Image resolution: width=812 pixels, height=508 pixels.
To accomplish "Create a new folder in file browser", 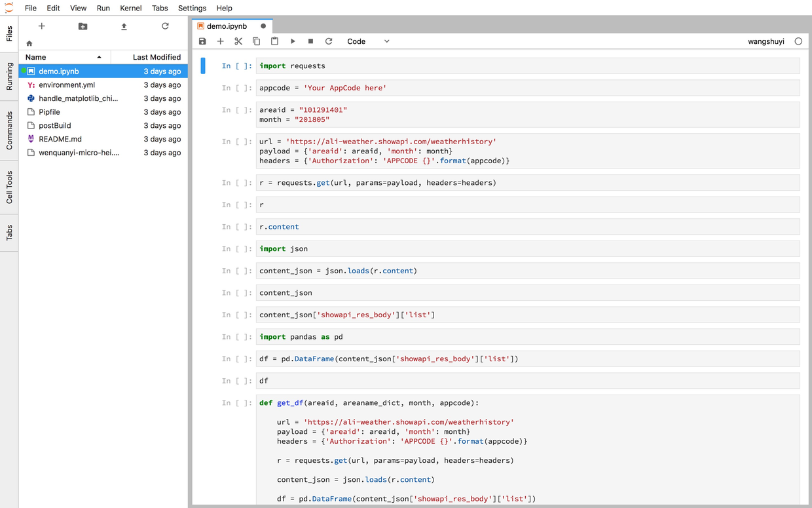I will click(83, 26).
